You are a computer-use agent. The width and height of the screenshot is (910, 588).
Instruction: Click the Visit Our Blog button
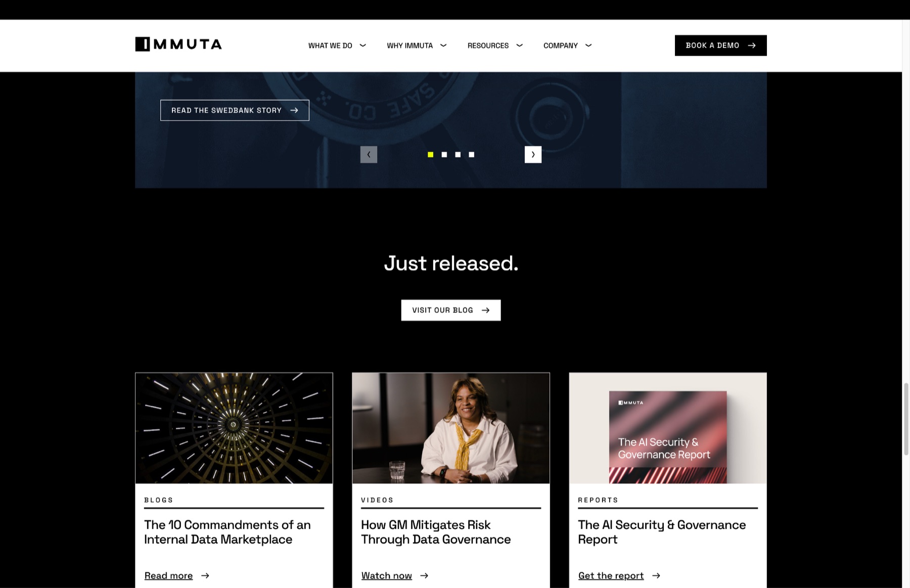pyautogui.click(x=451, y=310)
